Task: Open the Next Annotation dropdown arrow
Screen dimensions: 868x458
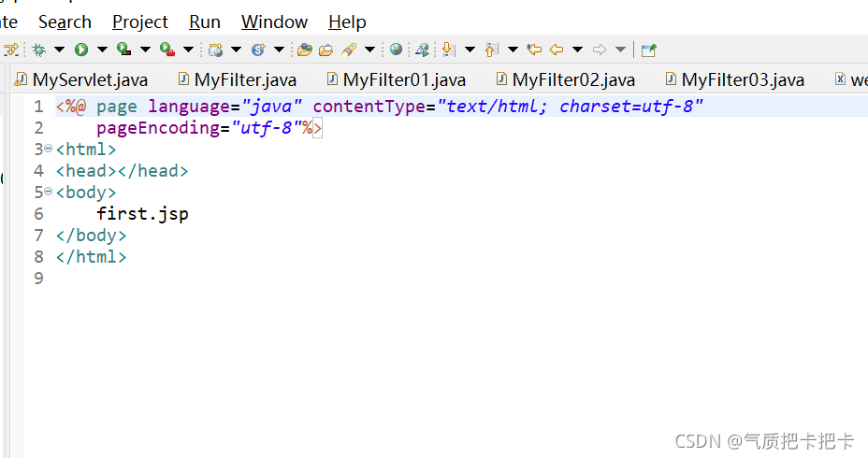Action: (470, 50)
